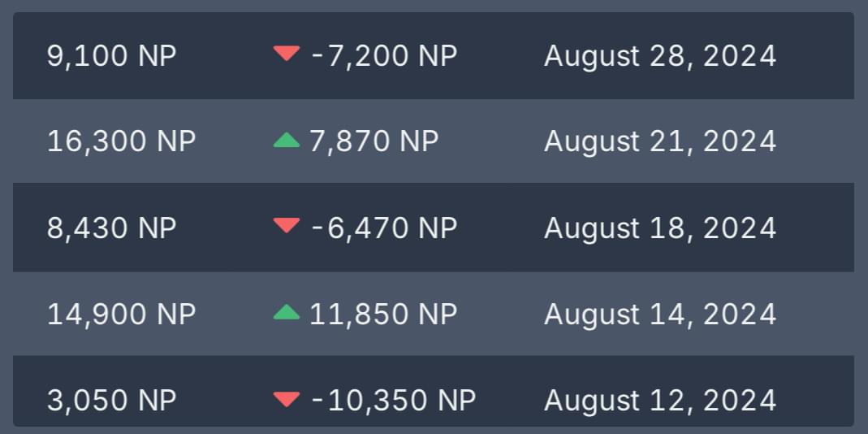
Task: Select the 16,300 NP price entry
Action: point(122,141)
